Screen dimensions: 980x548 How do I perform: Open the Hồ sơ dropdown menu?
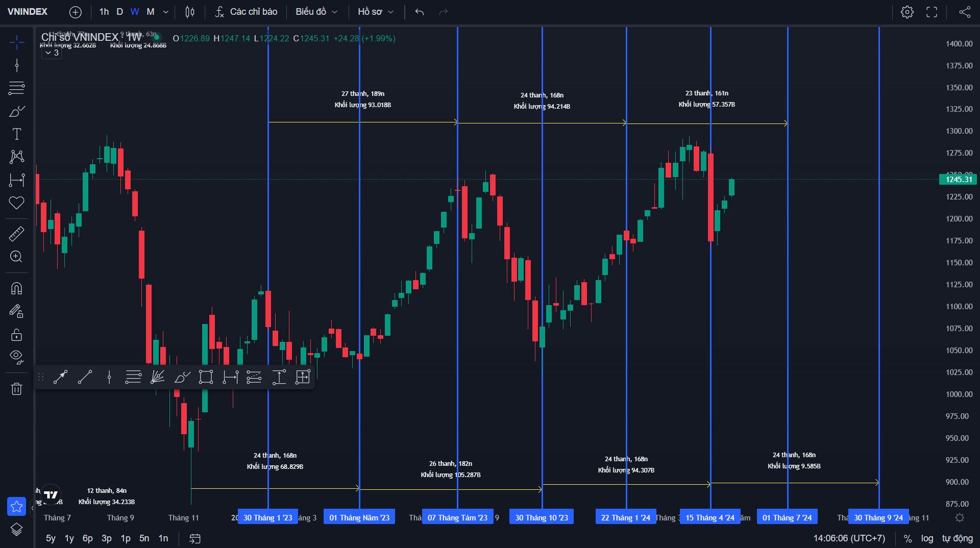(x=376, y=12)
